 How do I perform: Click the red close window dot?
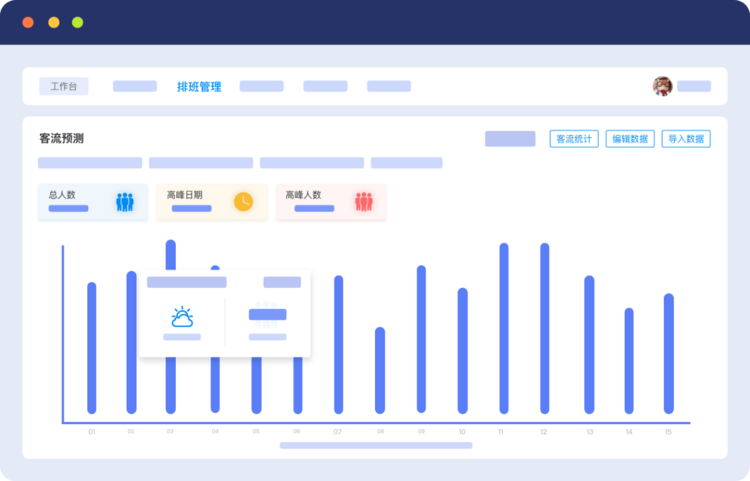point(28,22)
